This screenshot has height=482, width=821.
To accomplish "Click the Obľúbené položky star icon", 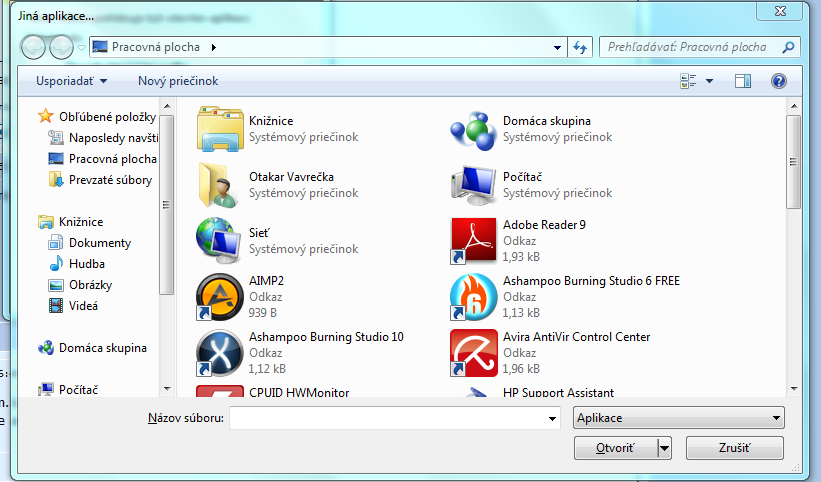I will [x=46, y=116].
